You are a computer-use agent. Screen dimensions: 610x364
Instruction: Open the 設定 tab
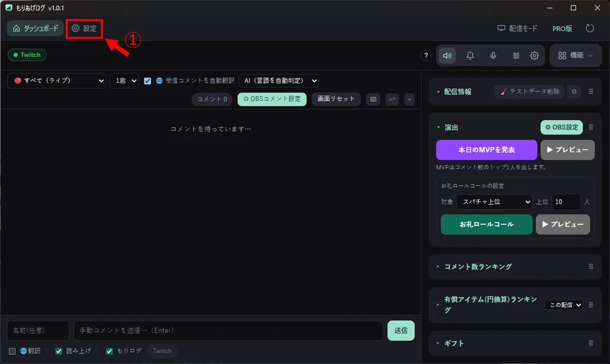pos(84,28)
